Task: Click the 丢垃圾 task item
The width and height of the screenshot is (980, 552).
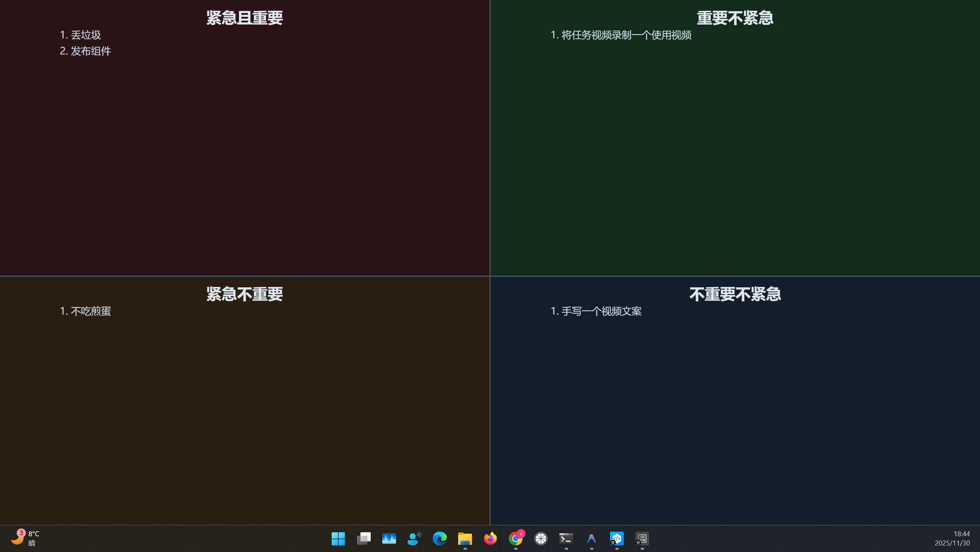Action: point(86,35)
